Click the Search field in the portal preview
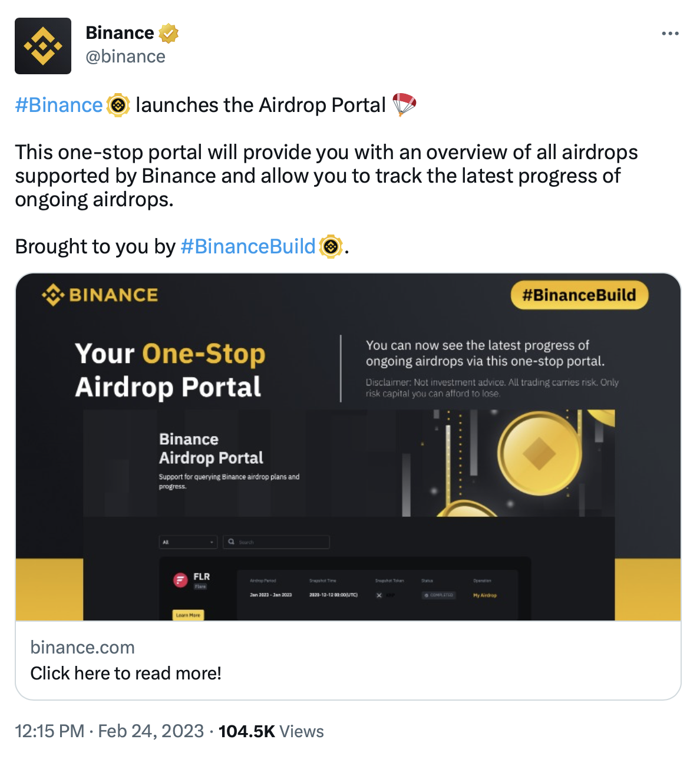700x759 pixels. (x=276, y=542)
